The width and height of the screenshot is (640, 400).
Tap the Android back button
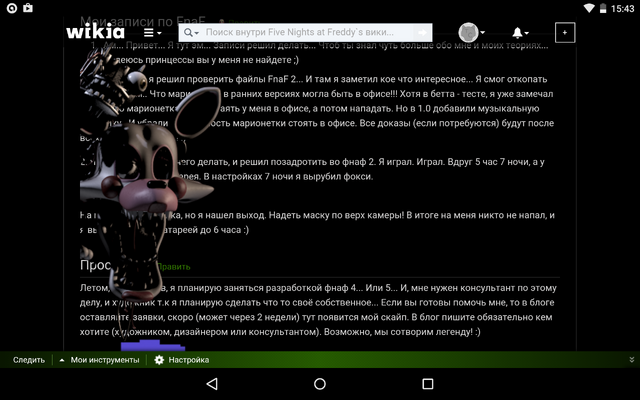(x=212, y=384)
